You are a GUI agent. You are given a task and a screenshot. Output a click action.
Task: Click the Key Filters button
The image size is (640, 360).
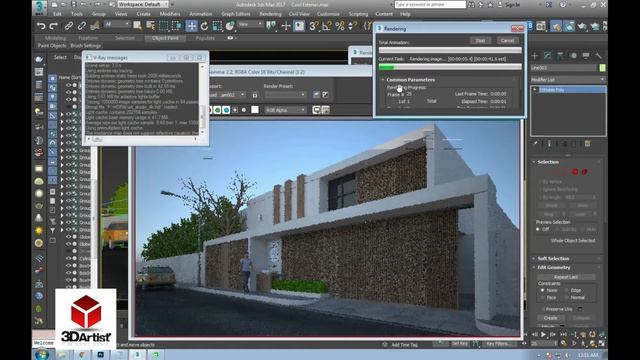tap(498, 344)
